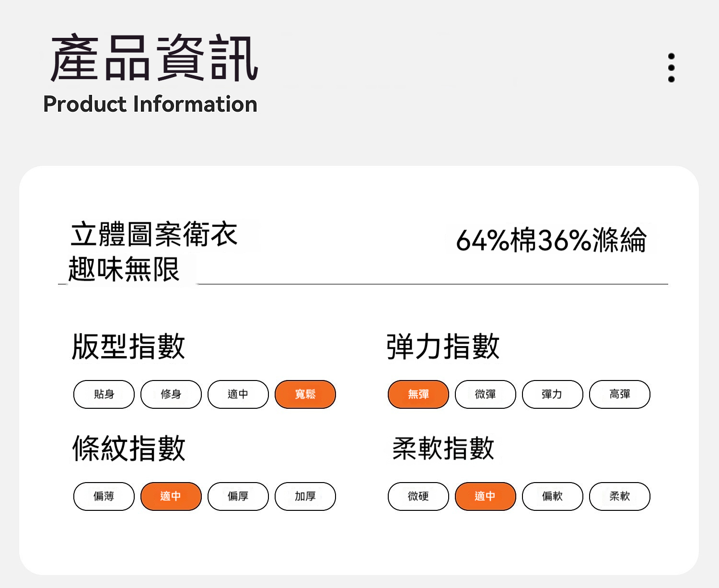The height and width of the screenshot is (588, 719).
Task: Click the 64%棉36%滌綸 fabric composition text
Action: click(x=551, y=240)
